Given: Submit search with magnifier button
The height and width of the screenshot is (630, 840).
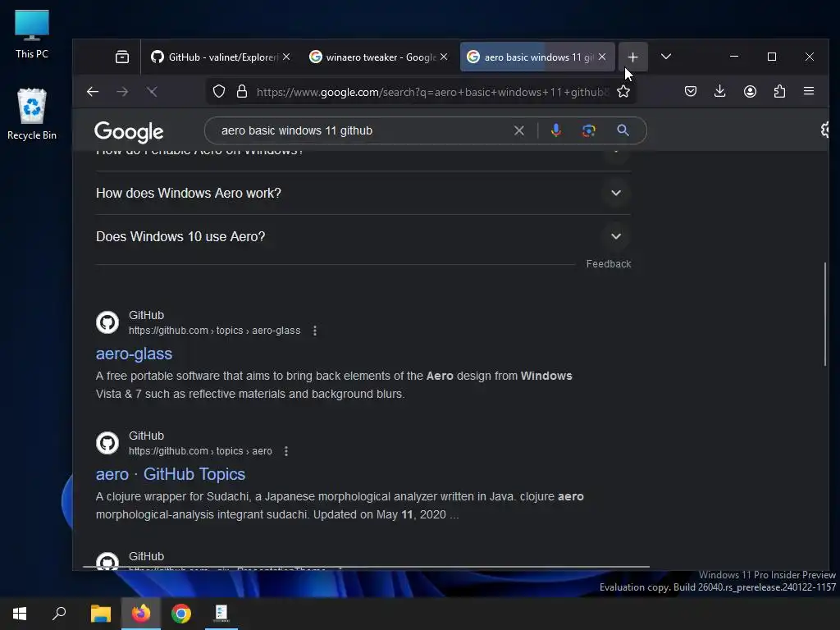Looking at the screenshot, I should click(623, 130).
